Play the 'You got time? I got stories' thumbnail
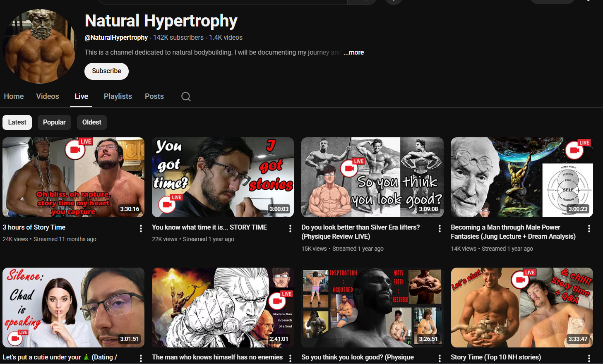Viewport: 603px width, 364px height. [x=223, y=177]
